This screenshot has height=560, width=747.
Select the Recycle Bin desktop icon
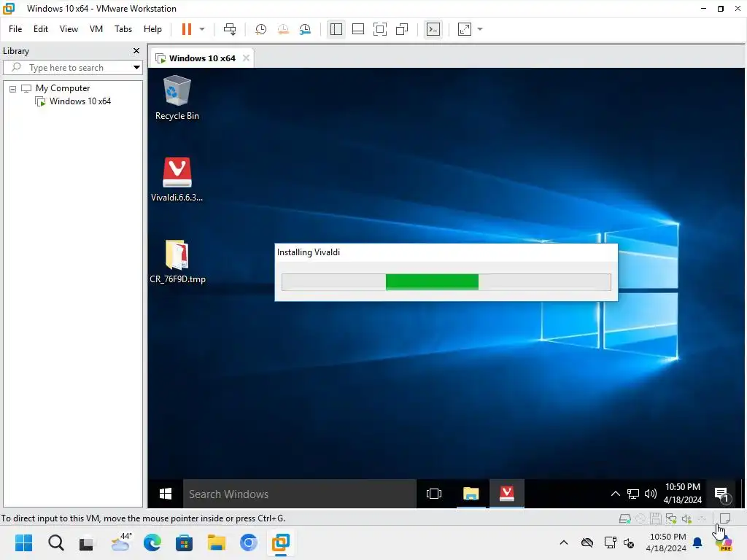click(177, 98)
